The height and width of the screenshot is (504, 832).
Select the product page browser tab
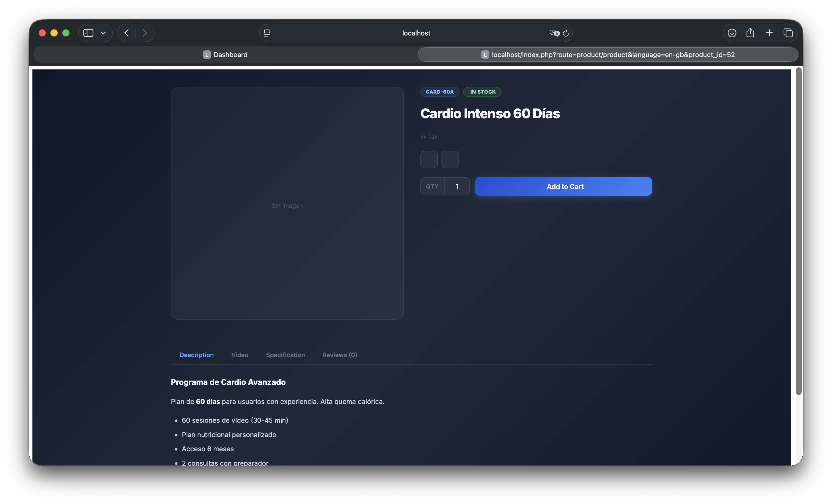pyautogui.click(x=608, y=55)
